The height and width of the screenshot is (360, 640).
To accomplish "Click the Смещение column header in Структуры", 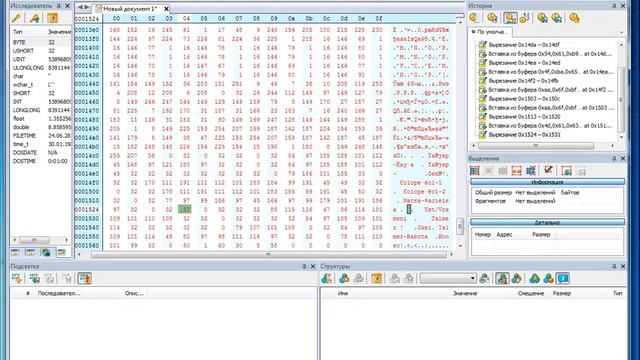I will click(531, 293).
